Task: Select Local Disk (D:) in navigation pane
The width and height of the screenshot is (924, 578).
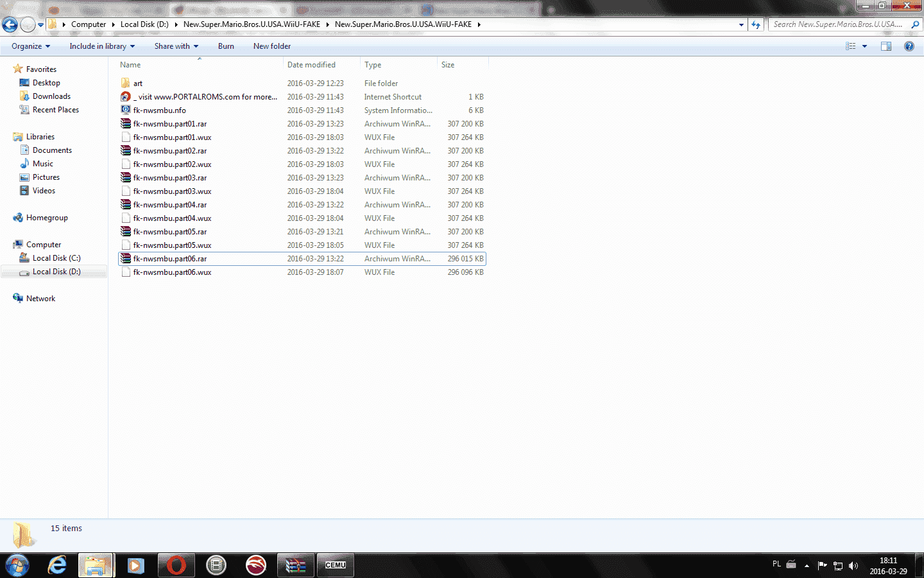Action: 56,272
